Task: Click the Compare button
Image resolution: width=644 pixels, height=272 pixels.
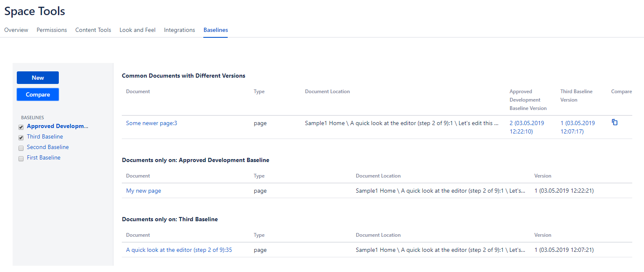Action: tap(38, 94)
